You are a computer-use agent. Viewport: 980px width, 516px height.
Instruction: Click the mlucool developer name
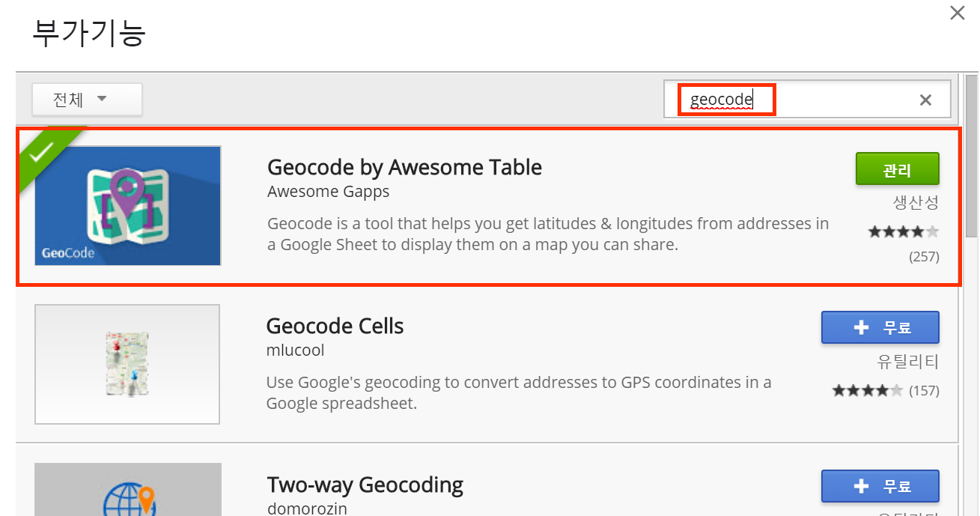tap(295, 350)
